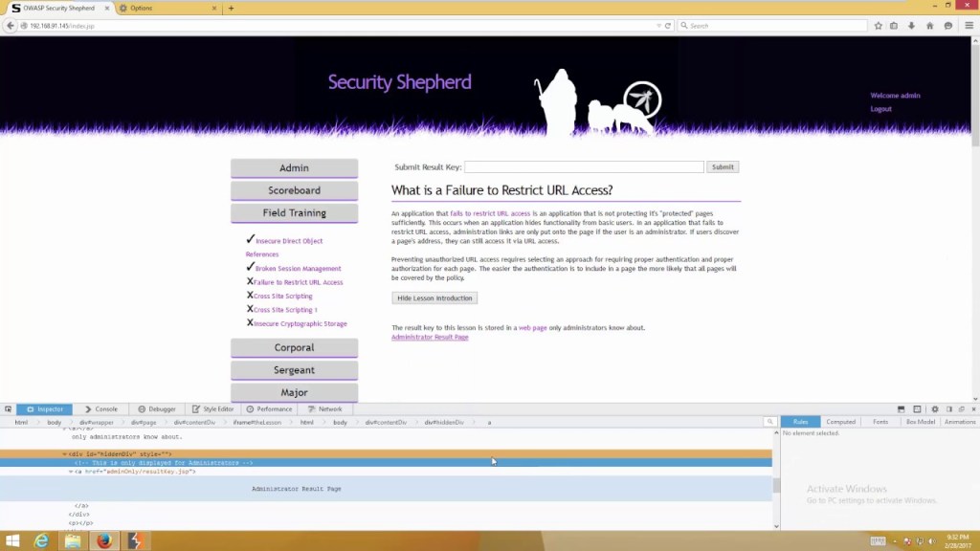Switch to the Console tab in DevTools
This screenshot has height=551, width=980.
click(100, 409)
